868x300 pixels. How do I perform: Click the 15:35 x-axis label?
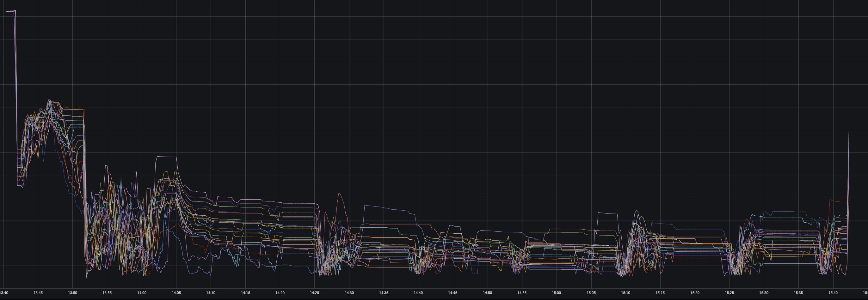tap(798, 293)
